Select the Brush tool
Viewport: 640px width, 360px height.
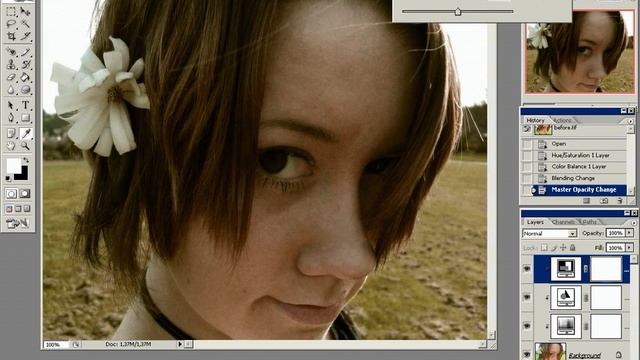click(25, 52)
